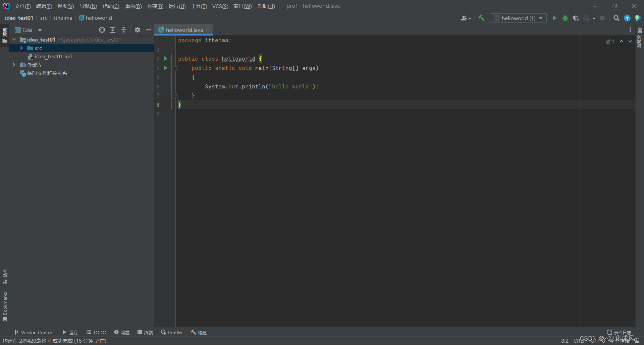644x345 pixels.
Task: Open Search Everywhere magnifier icon
Action: point(616,18)
